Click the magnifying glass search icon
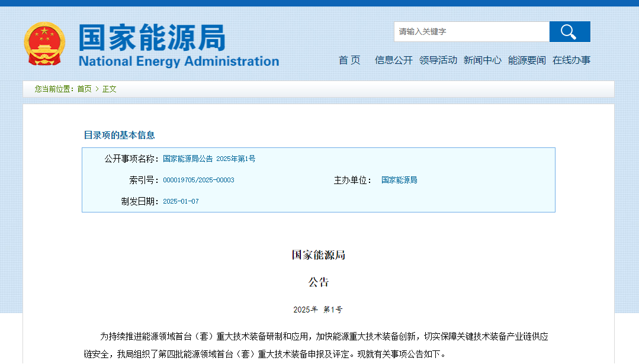The height and width of the screenshot is (364, 639). point(569,32)
